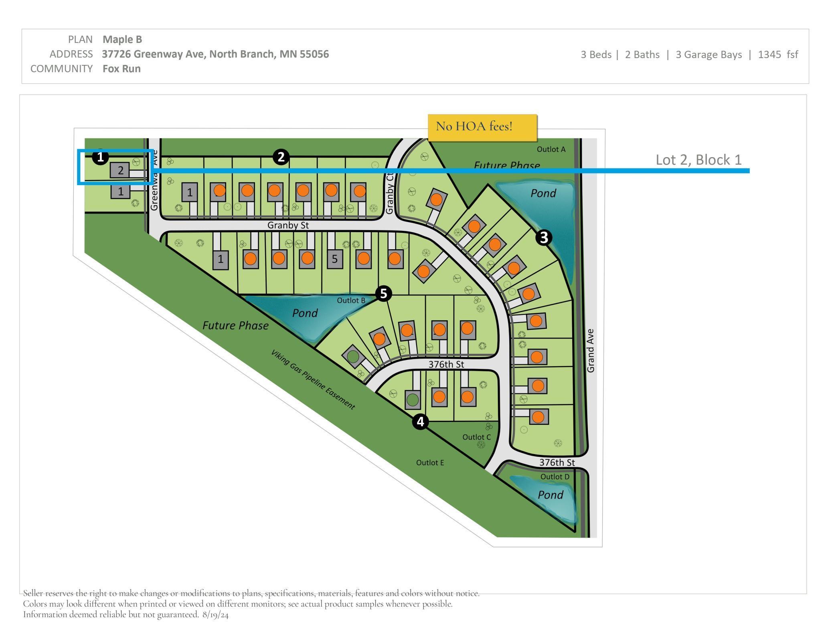
Task: Click green-circle lot in Block 4 below 376th St
Action: [413, 400]
